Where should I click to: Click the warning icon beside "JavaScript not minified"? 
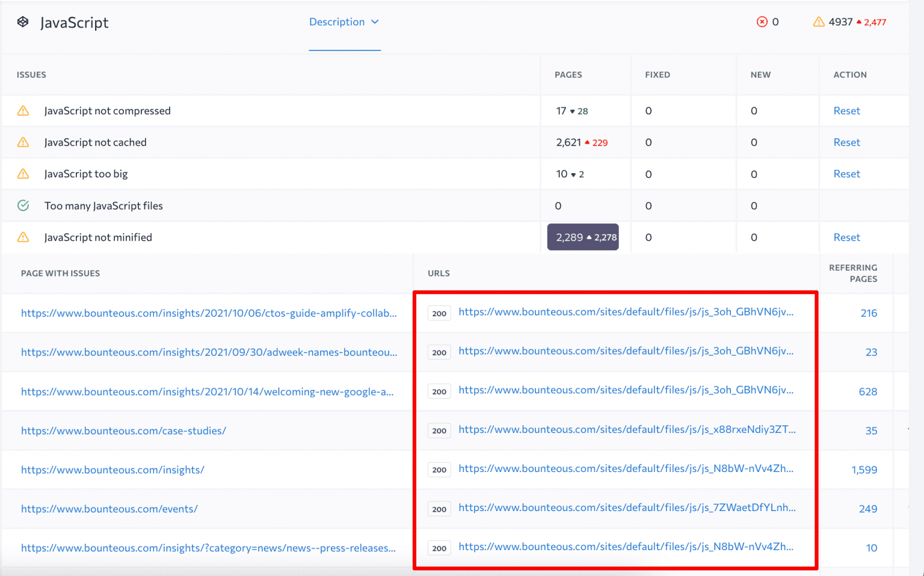coord(23,237)
